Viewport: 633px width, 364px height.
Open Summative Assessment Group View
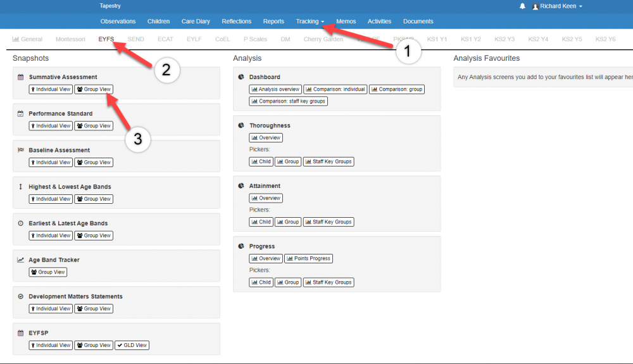[x=94, y=89]
